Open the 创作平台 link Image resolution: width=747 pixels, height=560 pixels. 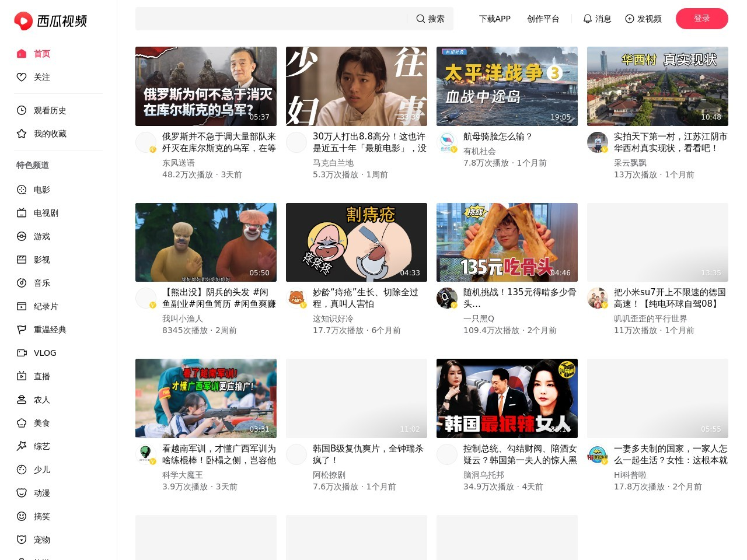pyautogui.click(x=543, y=19)
